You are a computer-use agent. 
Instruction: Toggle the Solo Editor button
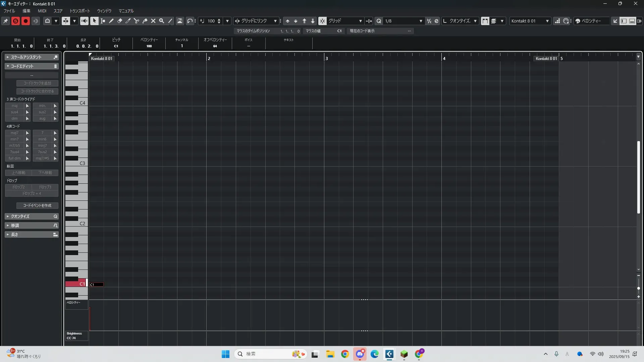[x=15, y=21]
